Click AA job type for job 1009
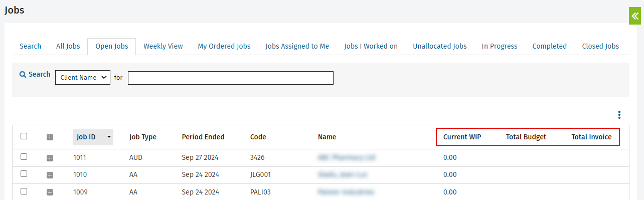This screenshot has width=644, height=200. (133, 192)
